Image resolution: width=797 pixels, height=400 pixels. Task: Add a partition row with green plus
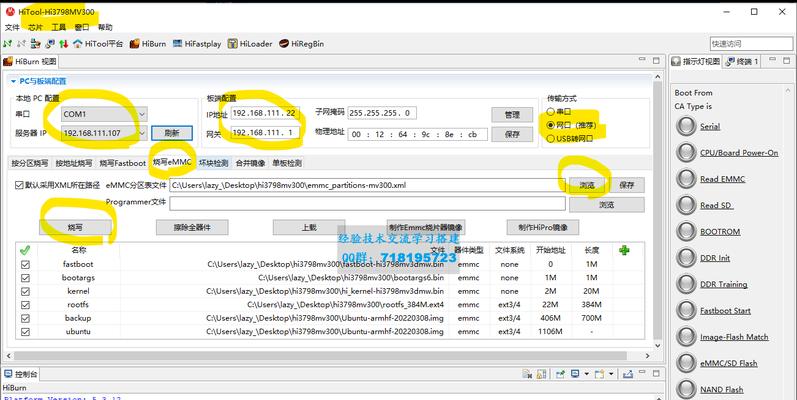[624, 250]
